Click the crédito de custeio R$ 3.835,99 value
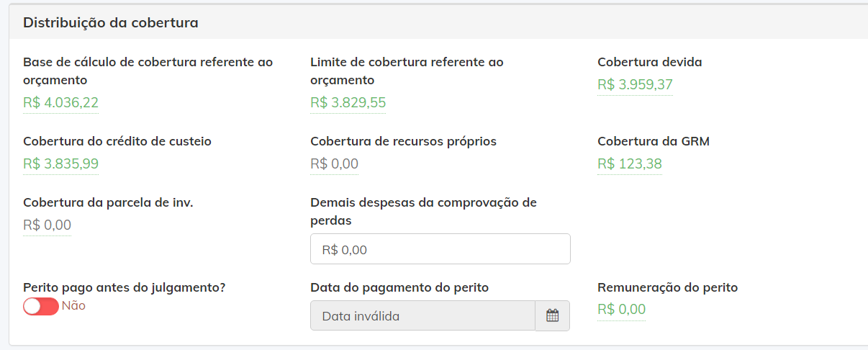The image size is (868, 350). coord(60,164)
